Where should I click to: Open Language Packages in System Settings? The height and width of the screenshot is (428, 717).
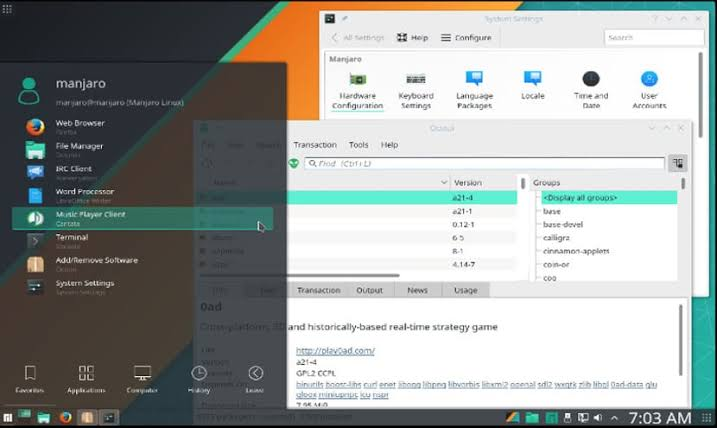tap(474, 91)
